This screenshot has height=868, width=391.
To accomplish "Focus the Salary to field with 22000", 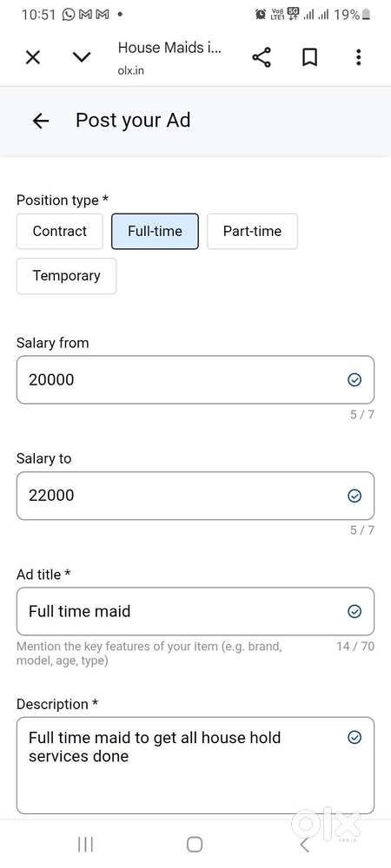I will pos(195,496).
